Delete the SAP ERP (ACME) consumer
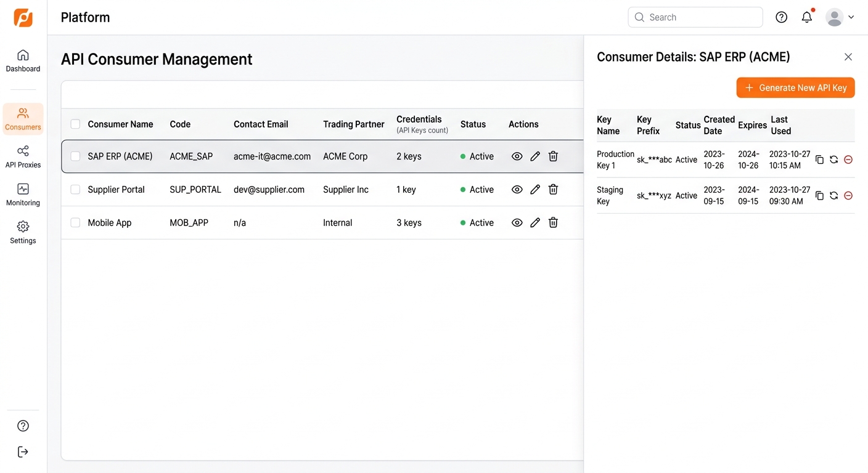868x473 pixels. point(554,156)
